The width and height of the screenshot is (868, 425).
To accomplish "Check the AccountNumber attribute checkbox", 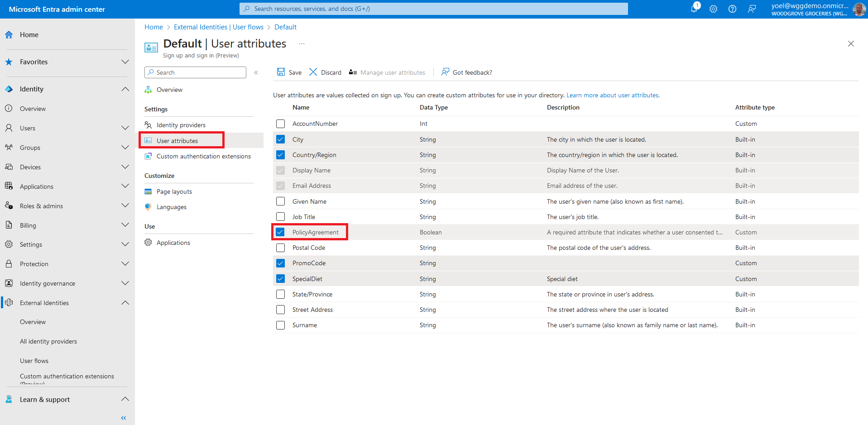I will (281, 124).
